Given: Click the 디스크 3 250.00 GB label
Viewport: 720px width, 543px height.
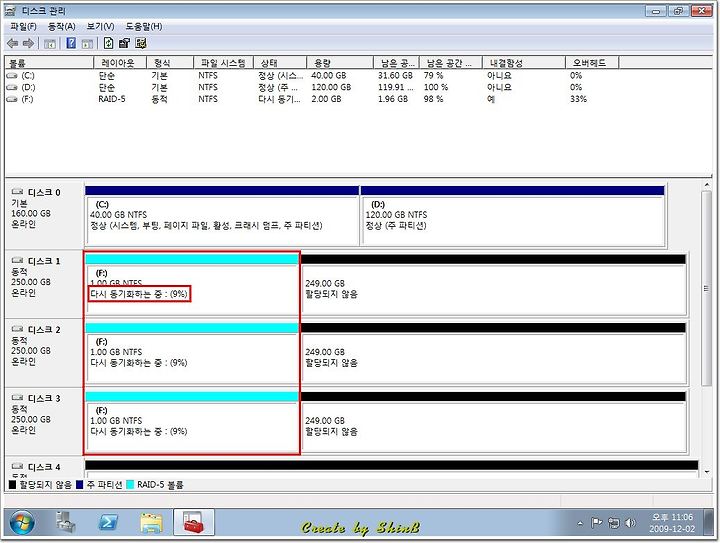Looking at the screenshot, I should pyautogui.click(x=31, y=420).
